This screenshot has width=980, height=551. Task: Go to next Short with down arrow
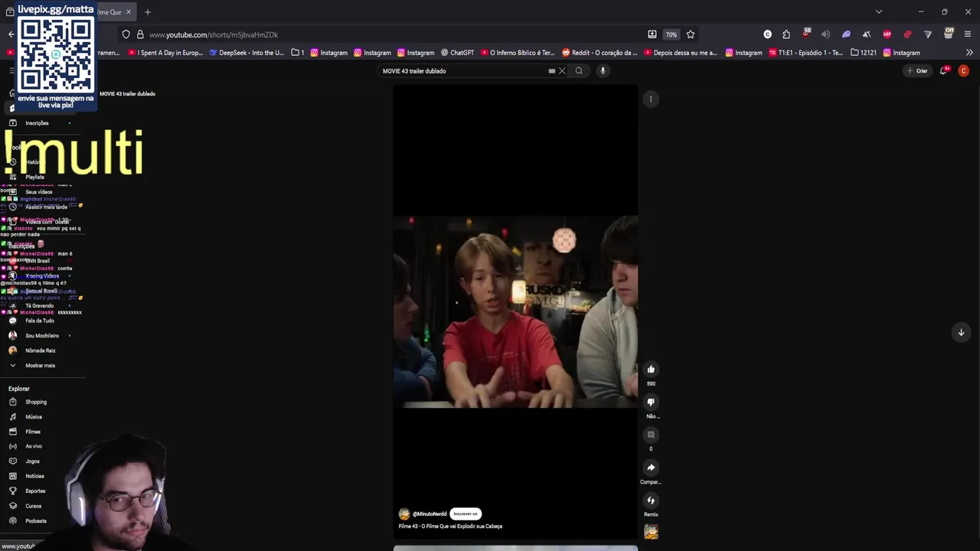click(961, 332)
